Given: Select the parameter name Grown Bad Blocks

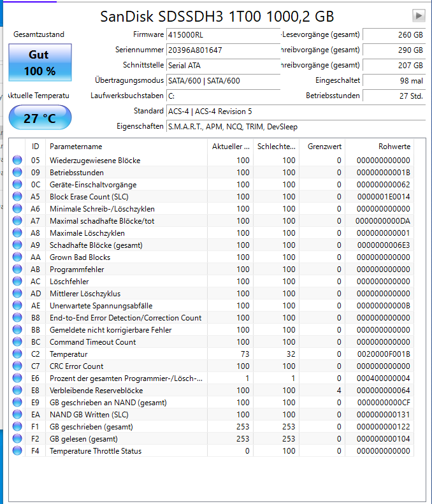Looking at the screenshot, I should 80,257.
